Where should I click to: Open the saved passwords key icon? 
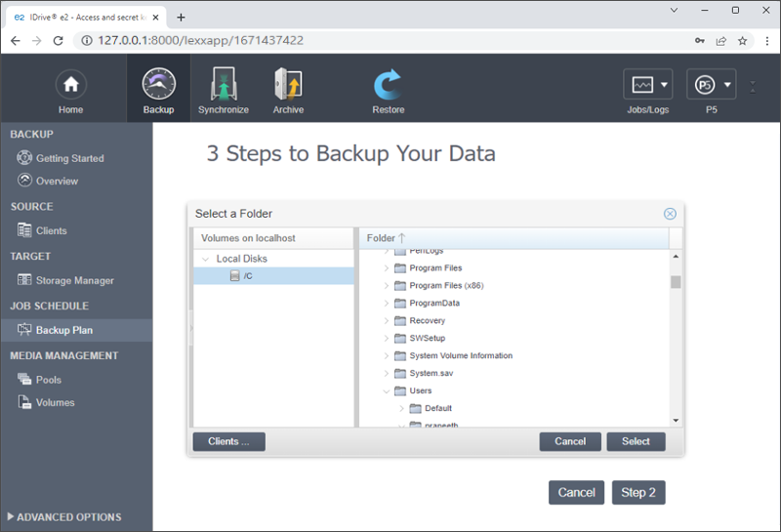coord(700,41)
